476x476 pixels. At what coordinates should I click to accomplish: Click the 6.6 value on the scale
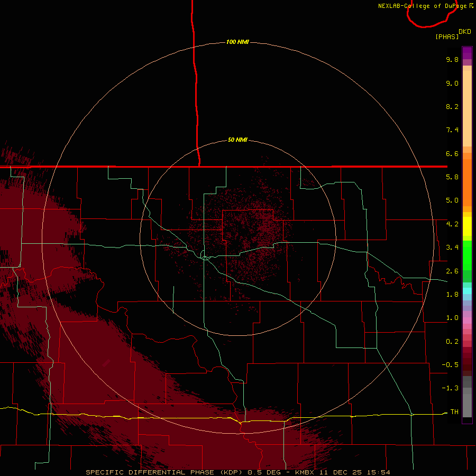click(x=452, y=153)
